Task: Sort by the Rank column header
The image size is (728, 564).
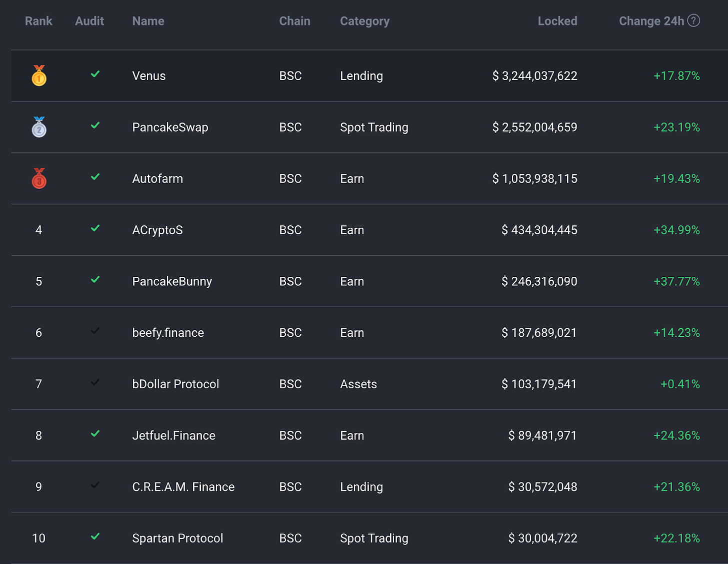Action: tap(38, 21)
